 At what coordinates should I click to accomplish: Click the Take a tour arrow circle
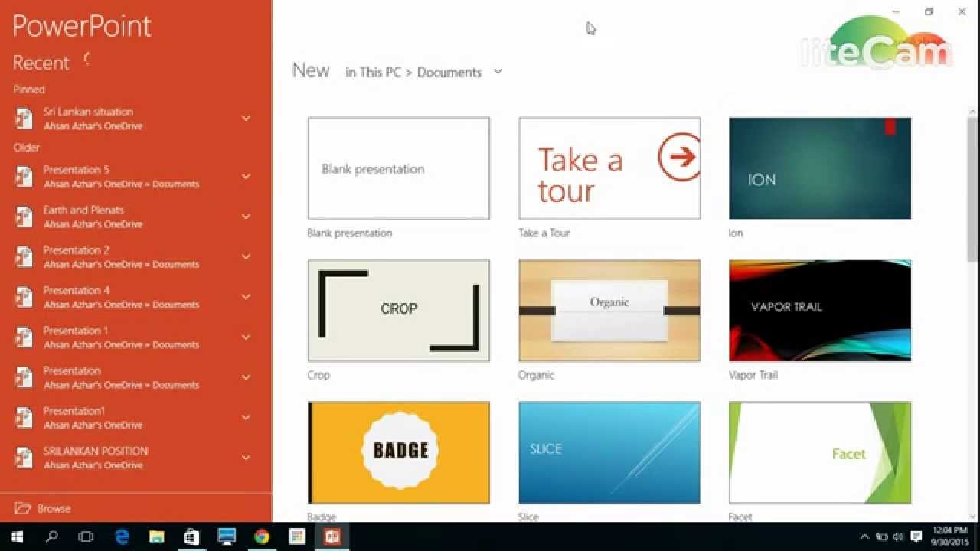[x=679, y=157]
